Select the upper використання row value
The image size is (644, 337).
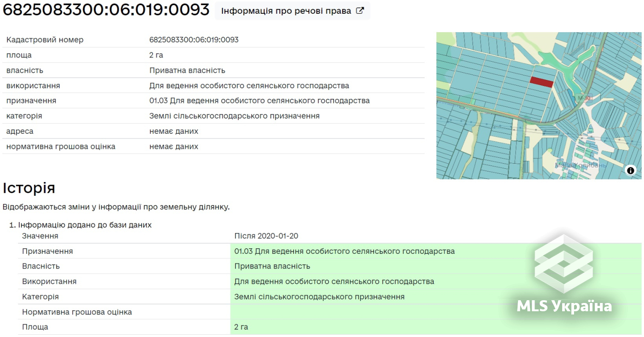tap(249, 86)
